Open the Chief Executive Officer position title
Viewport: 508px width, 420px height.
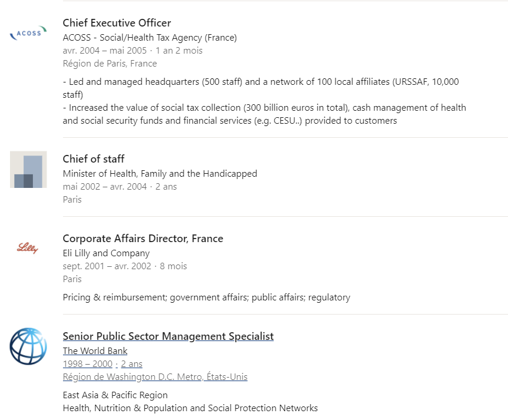117,23
